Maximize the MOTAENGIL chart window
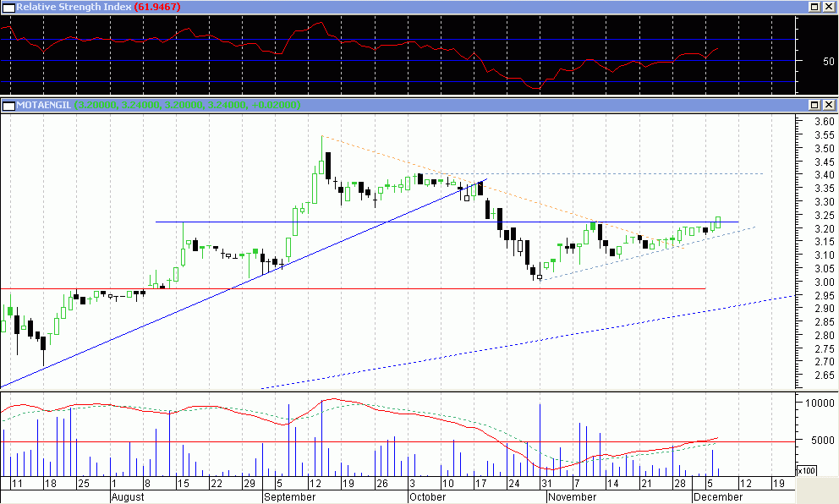Viewport: 839px width, 504px height. click(814, 105)
